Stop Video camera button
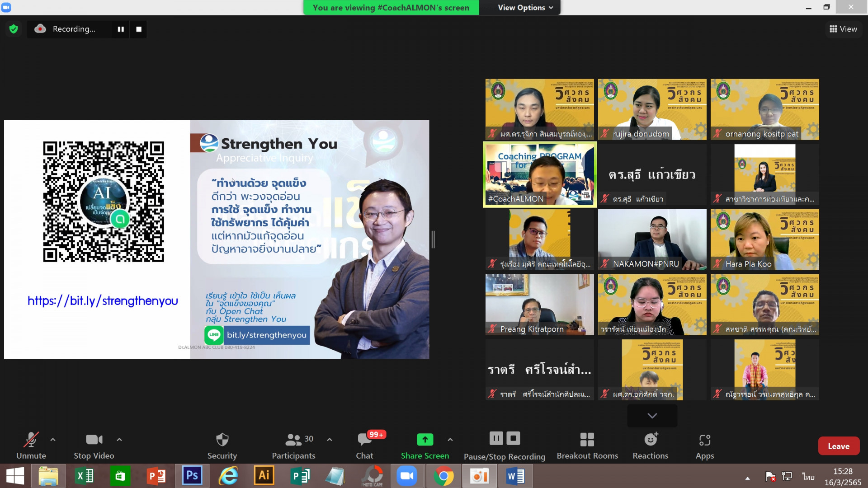 click(x=94, y=446)
